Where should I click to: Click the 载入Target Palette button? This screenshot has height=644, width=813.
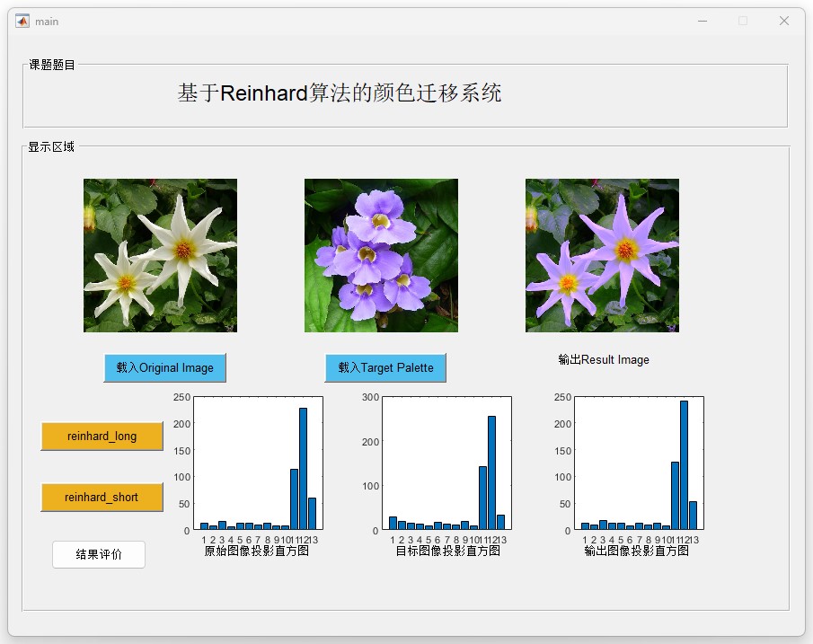[385, 368]
